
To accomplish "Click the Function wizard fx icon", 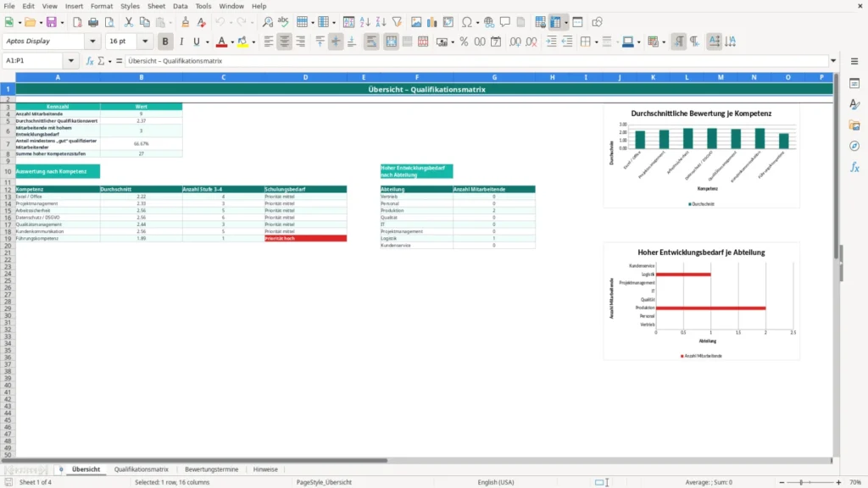I will pyautogui.click(x=90, y=61).
